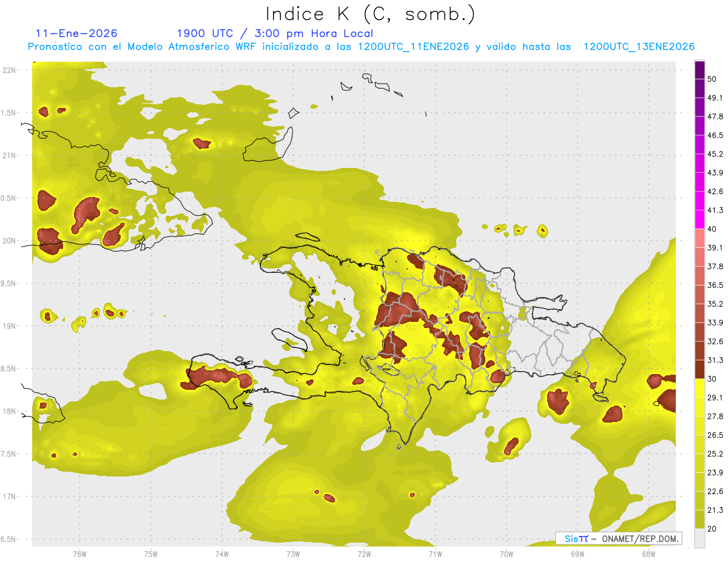This screenshot has width=728, height=562.
Task: Click the '46.5' colorbar value
Action: [715, 136]
